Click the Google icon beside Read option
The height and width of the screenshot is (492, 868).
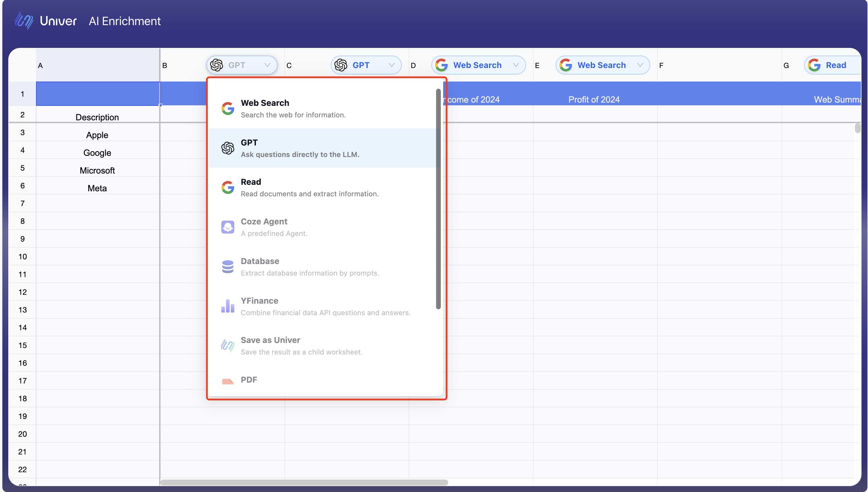[228, 187]
